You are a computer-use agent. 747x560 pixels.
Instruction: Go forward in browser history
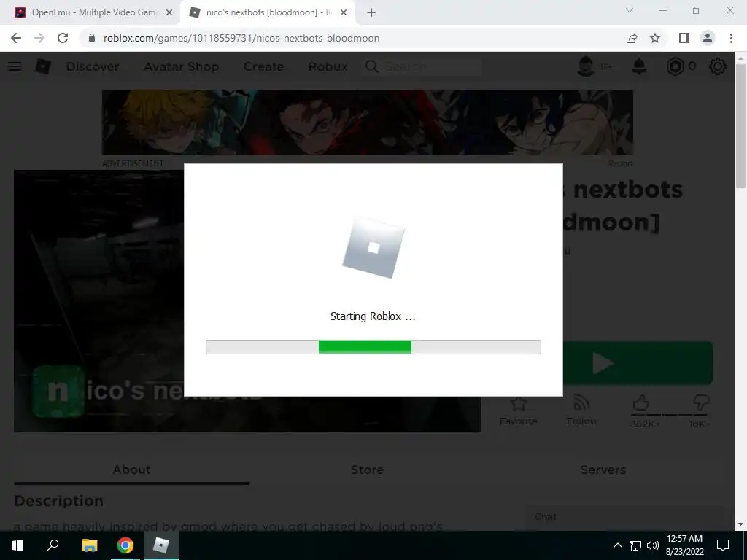[39, 38]
